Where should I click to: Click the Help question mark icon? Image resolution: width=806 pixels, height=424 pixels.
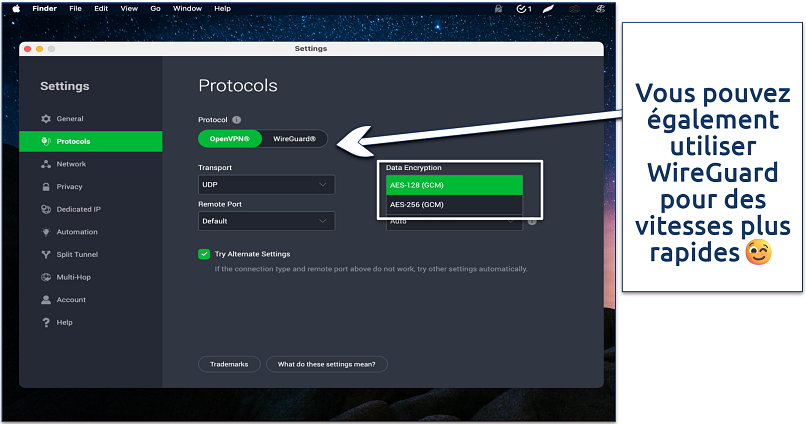pos(46,323)
